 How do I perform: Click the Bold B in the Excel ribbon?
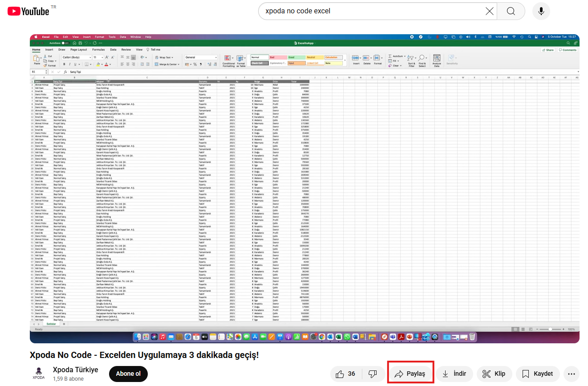(64, 64)
